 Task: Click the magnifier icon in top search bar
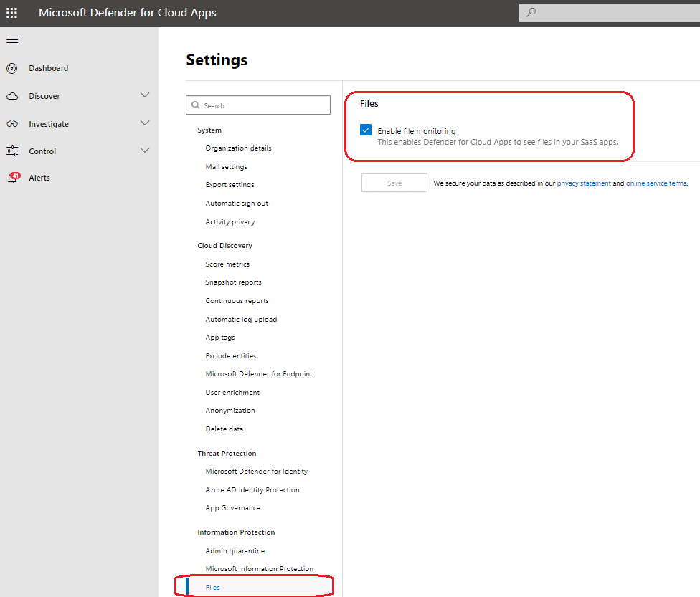(531, 13)
